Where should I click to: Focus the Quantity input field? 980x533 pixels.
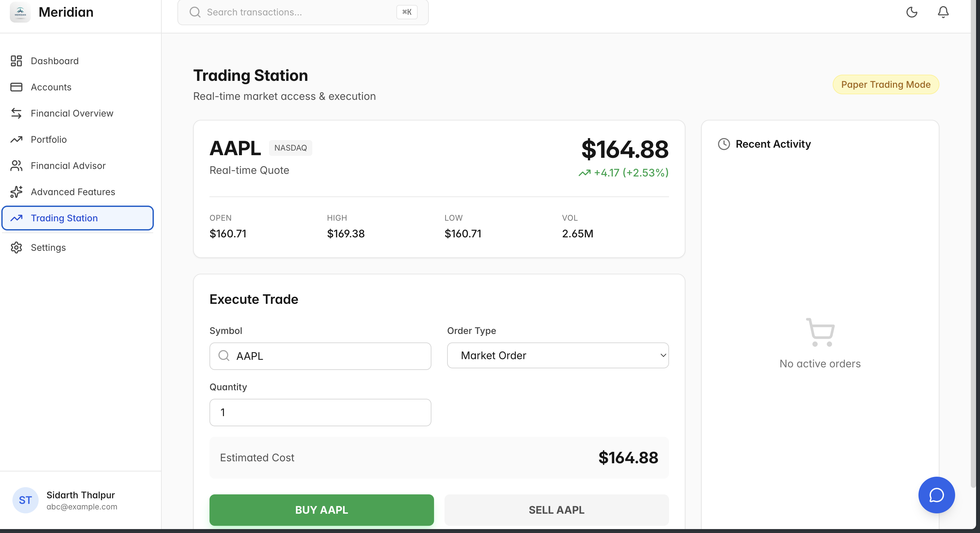pyautogui.click(x=320, y=413)
